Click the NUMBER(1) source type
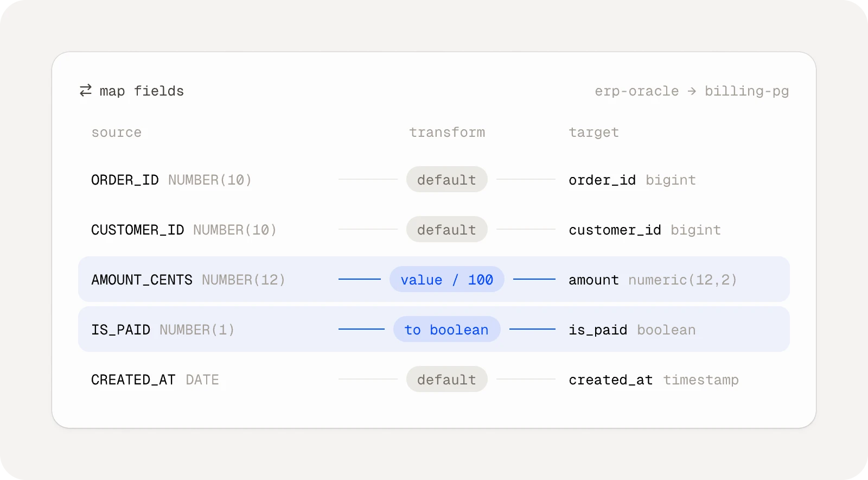 197,330
